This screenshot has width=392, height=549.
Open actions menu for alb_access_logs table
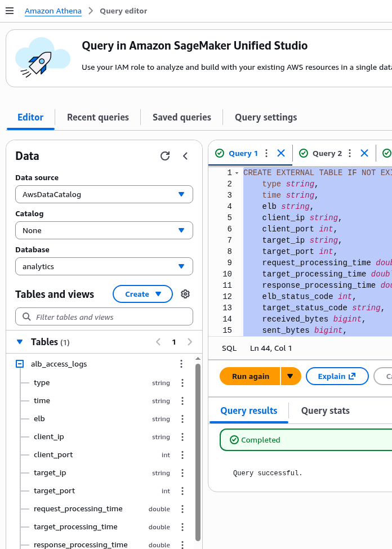pos(181,364)
